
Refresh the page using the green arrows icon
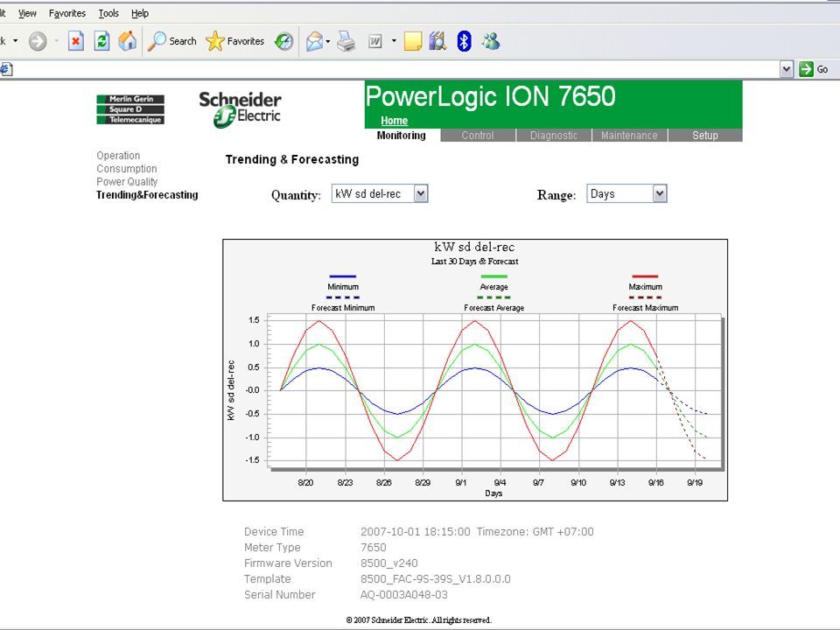(101, 41)
